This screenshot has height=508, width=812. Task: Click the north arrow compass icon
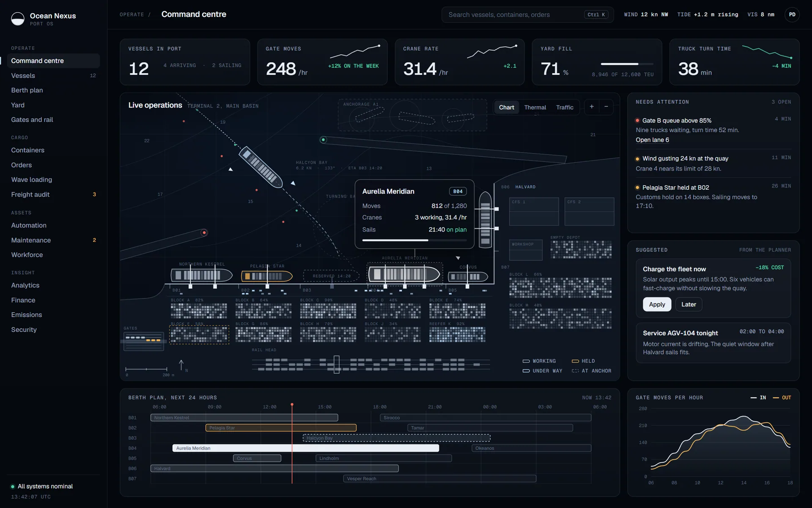point(181,365)
